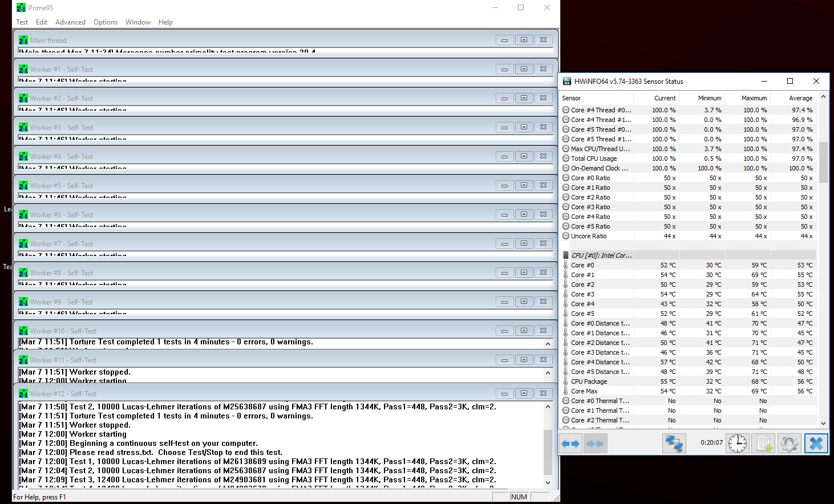The height and width of the screenshot is (504, 834).
Task: Select the Core Max temperature row
Action: click(x=687, y=391)
